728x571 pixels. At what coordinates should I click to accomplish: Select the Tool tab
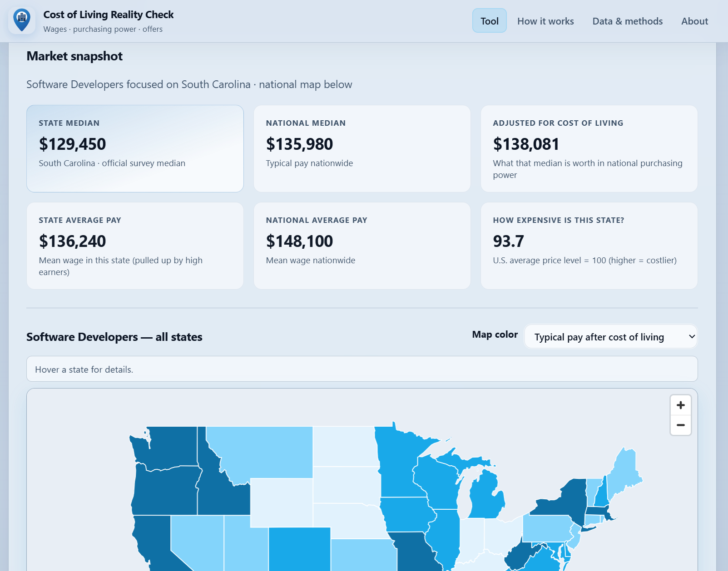[x=489, y=21]
